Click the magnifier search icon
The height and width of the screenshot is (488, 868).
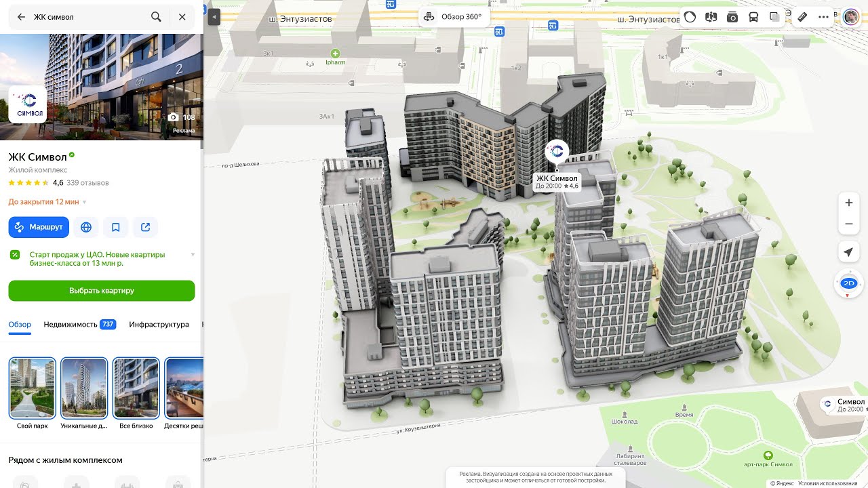click(x=156, y=17)
